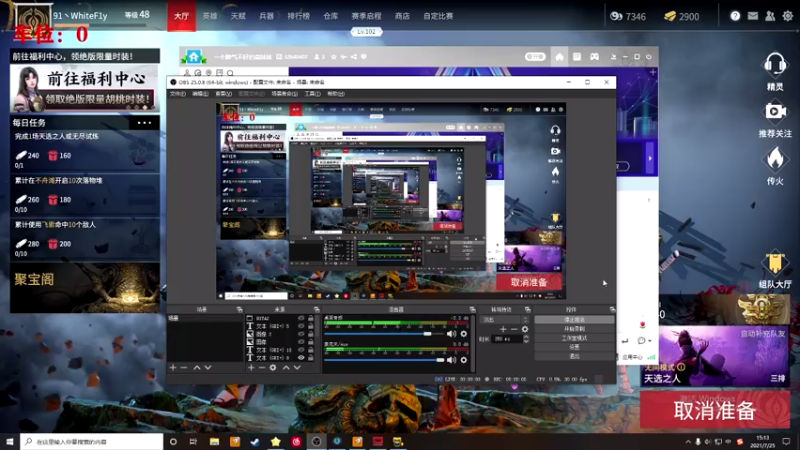The image size is (800, 450).
Task: Click the share icon in streaming app header
Action: [354, 57]
